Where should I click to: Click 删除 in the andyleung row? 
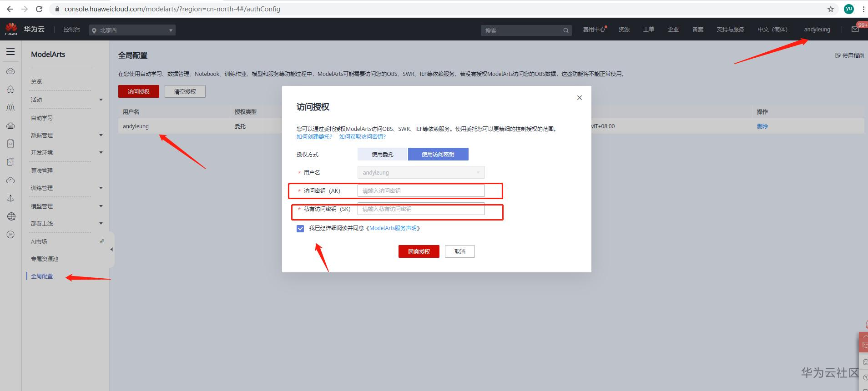point(762,126)
